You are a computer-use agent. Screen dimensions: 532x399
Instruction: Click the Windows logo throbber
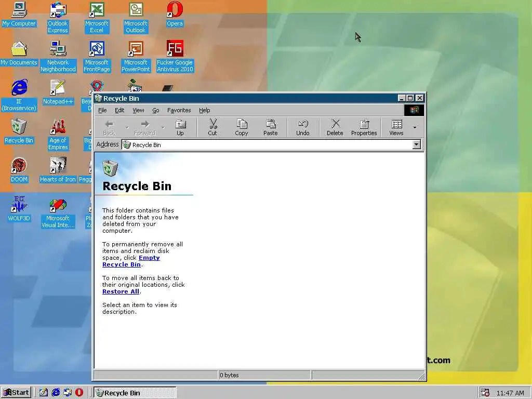[414, 110]
